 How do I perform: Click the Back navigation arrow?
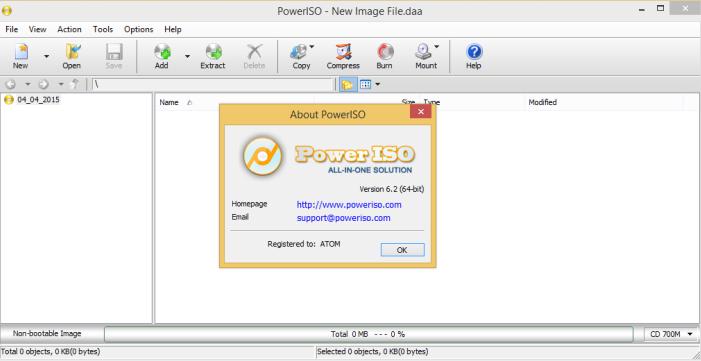pos(11,84)
